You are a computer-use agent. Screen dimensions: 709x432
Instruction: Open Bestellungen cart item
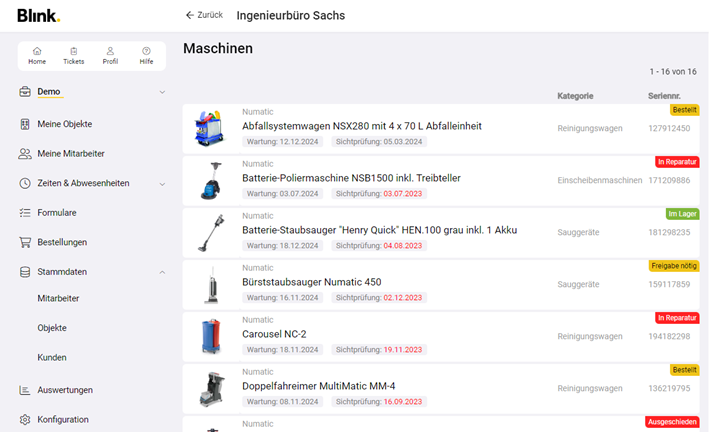pyautogui.click(x=61, y=242)
